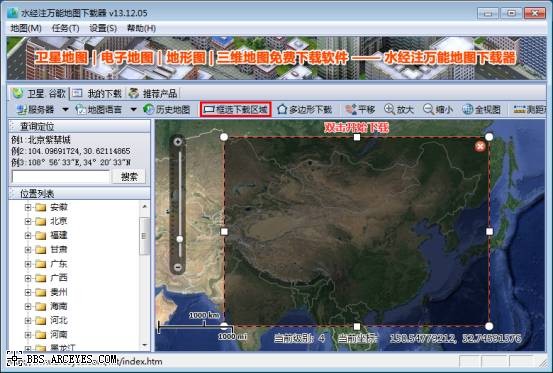Select the 安徽 folder item
This screenshot has height=373, width=553.
51,207
